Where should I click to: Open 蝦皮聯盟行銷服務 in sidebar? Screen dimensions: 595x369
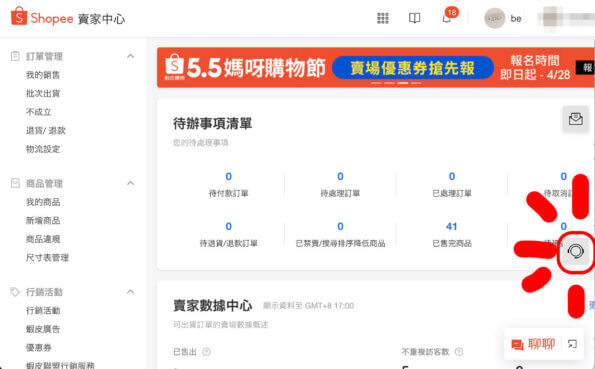[60, 365]
